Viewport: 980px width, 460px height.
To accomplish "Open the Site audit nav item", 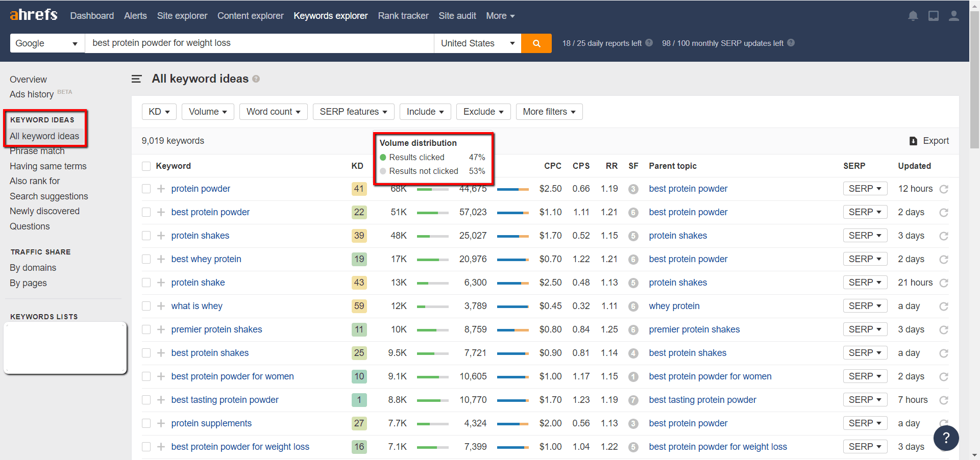I will tap(457, 16).
